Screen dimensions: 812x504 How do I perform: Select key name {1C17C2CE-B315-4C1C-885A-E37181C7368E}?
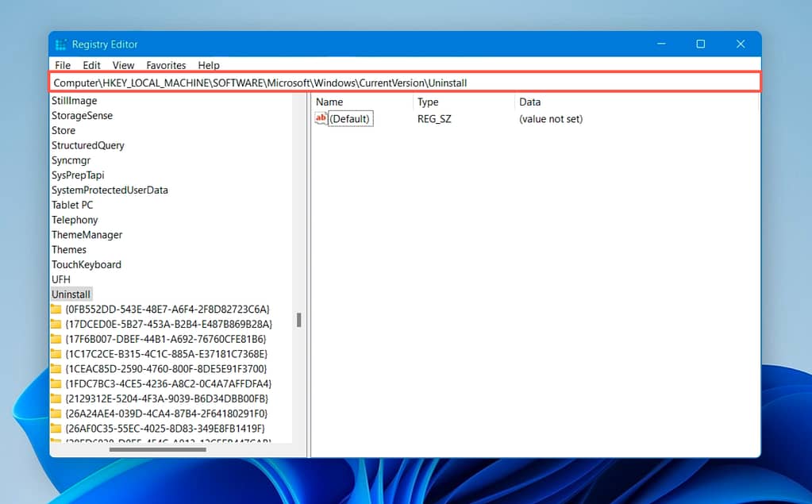[166, 354]
